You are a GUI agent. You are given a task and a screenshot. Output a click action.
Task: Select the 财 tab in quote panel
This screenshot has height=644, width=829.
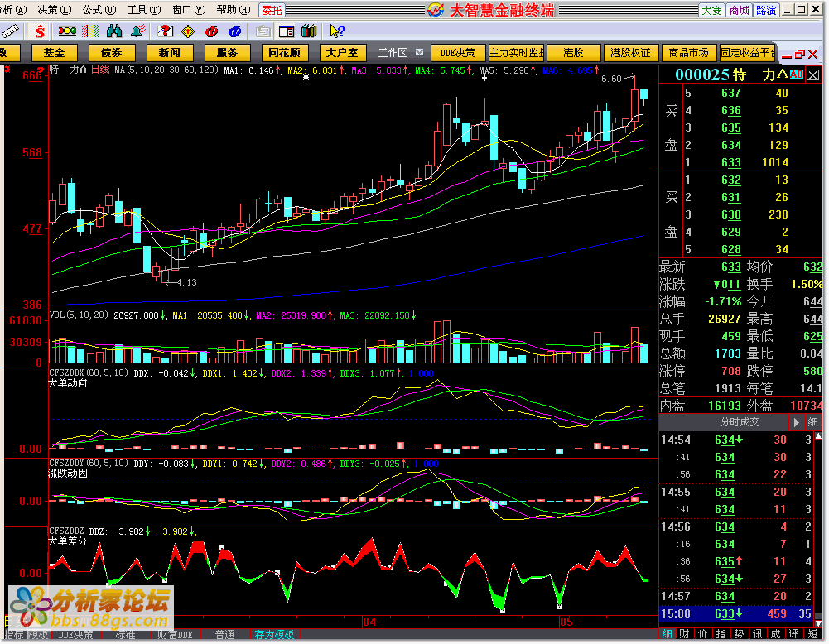pyautogui.click(x=684, y=634)
